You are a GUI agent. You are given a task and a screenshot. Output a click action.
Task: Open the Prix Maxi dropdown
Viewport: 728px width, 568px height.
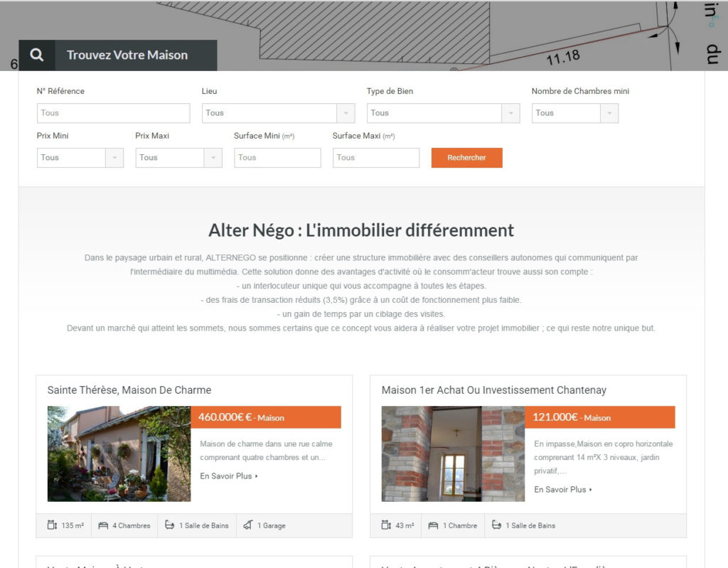coord(178,157)
